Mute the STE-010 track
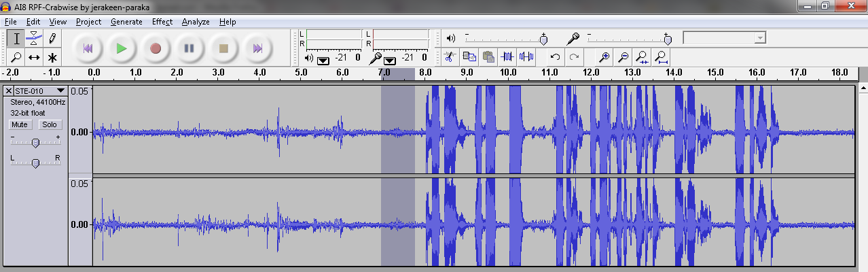Screen dimensions: 868x272 (x=20, y=124)
